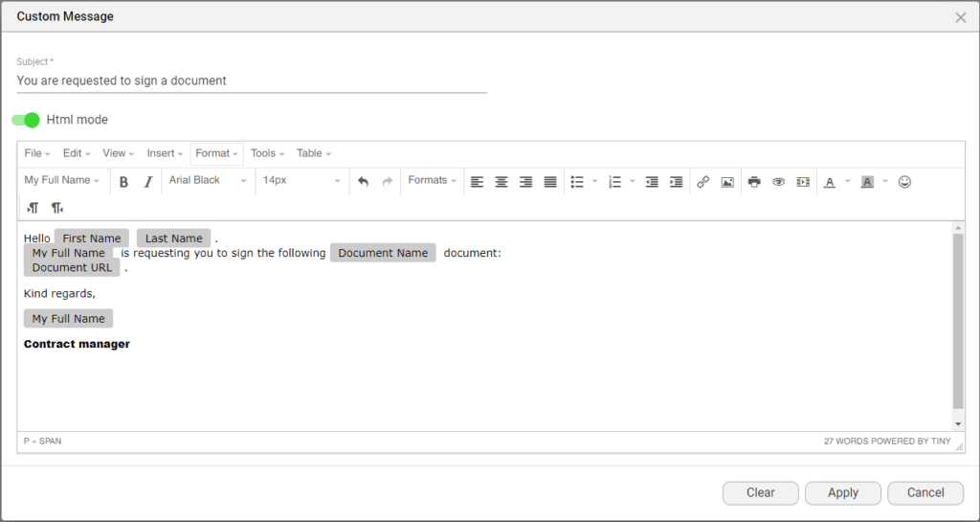Viewport: 980px width, 522px height.
Task: Open background color palette arrow
Action: [885, 182]
